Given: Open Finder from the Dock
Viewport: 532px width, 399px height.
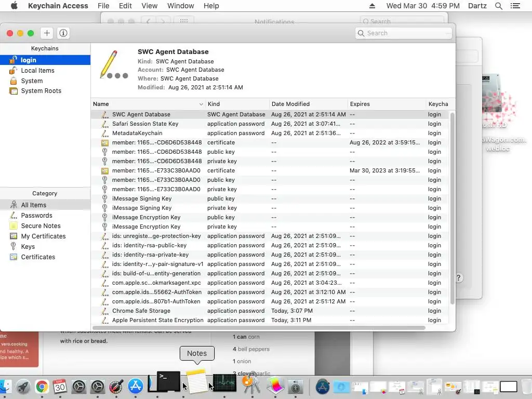Looking at the screenshot, I should click(x=5, y=387).
